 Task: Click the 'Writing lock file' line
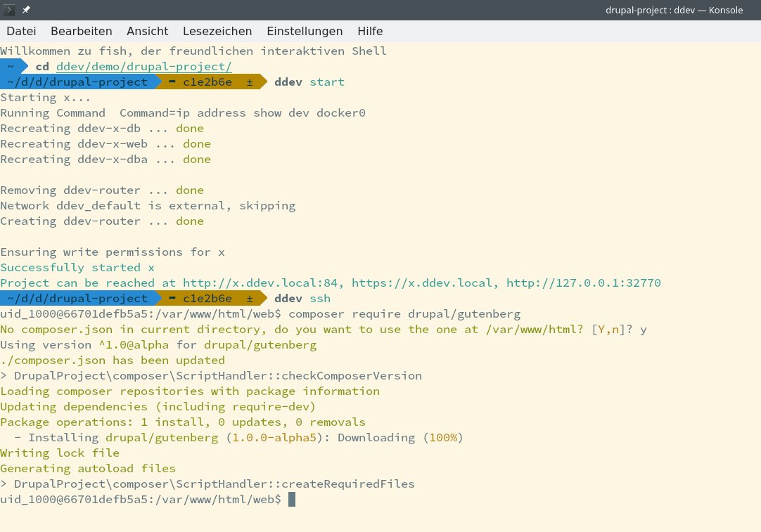60,453
